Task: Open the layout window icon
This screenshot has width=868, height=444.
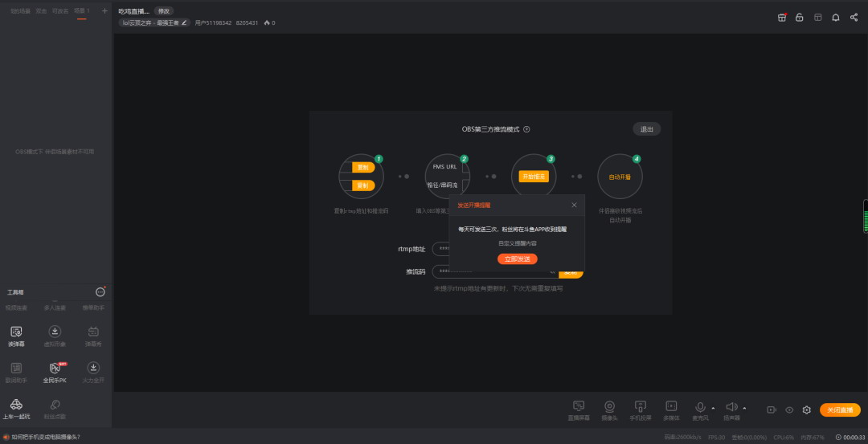Action: pyautogui.click(x=817, y=17)
